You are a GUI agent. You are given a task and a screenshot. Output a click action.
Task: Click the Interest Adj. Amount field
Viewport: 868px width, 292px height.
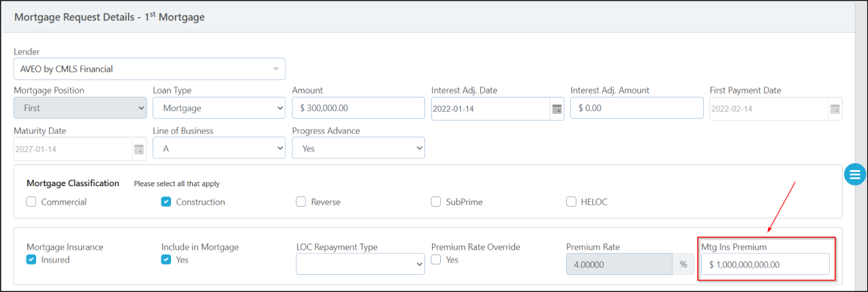(x=636, y=108)
